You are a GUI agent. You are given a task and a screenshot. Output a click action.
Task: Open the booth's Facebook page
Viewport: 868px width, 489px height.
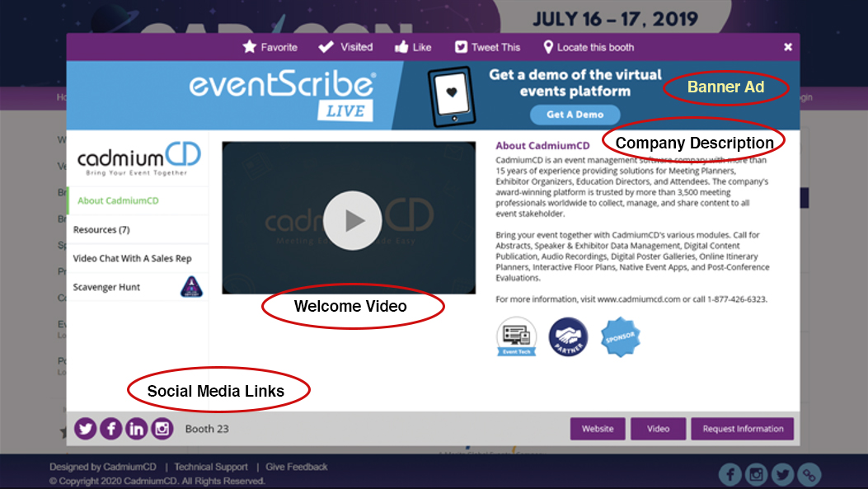[x=110, y=429]
